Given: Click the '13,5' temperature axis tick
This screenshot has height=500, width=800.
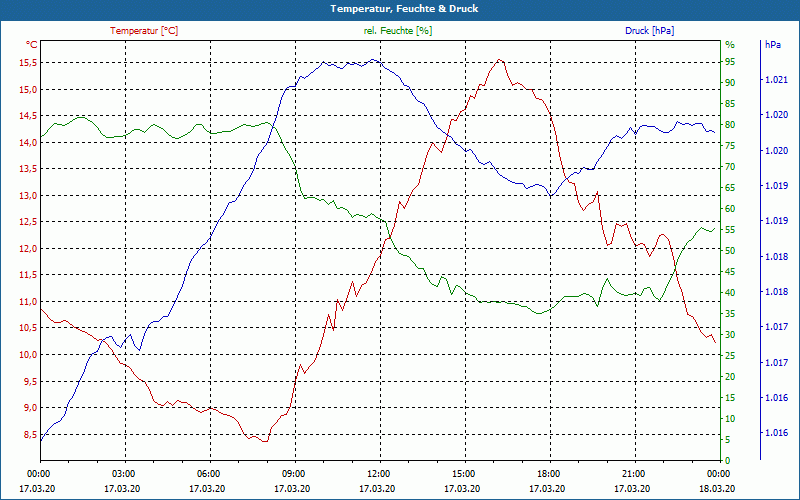Looking at the screenshot, I should [x=28, y=169].
